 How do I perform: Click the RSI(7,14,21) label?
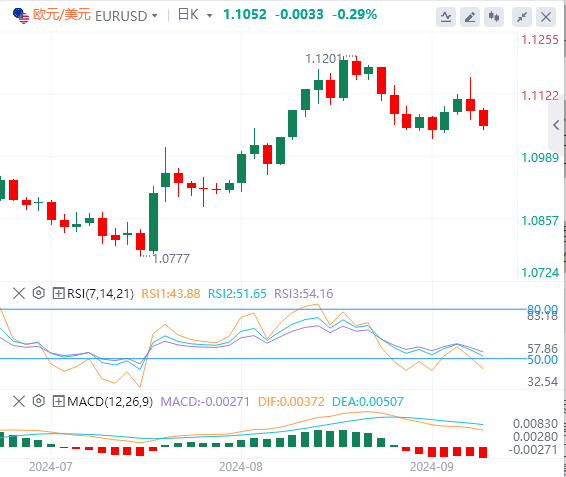click(101, 294)
